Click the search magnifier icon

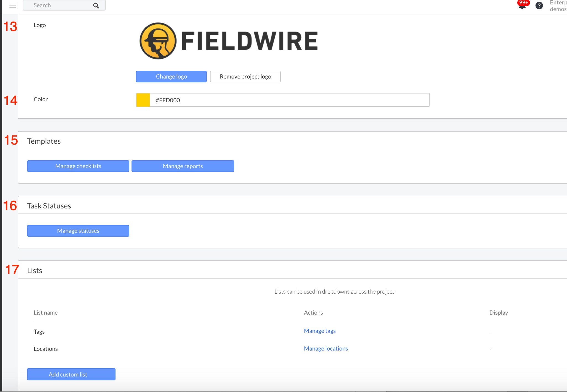click(96, 6)
